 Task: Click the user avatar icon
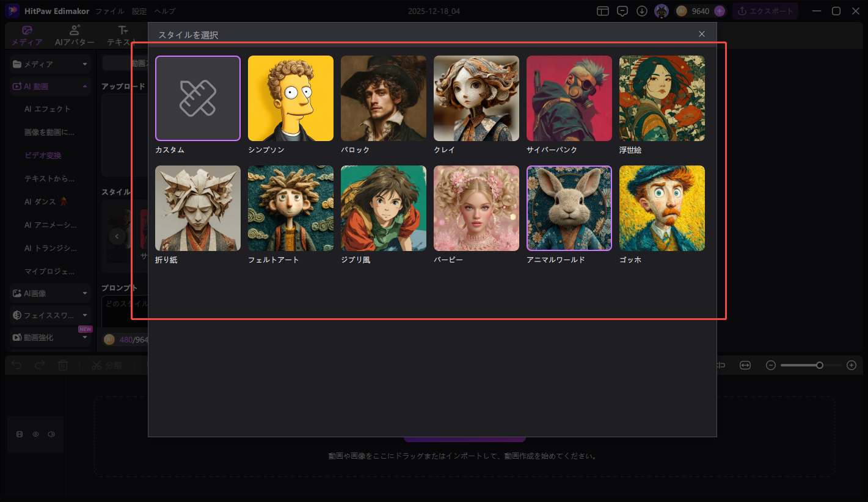point(661,11)
